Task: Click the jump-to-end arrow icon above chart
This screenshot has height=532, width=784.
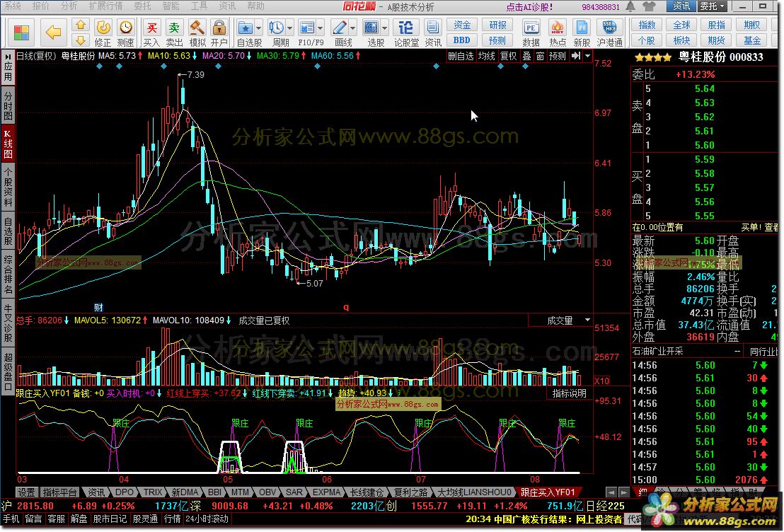Action: 576,56
